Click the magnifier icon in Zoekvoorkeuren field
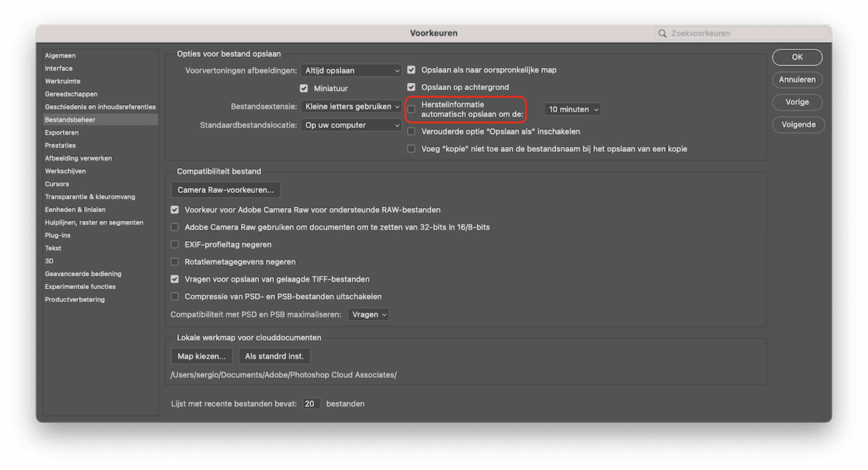Screen dimensions: 868x470 662,34
